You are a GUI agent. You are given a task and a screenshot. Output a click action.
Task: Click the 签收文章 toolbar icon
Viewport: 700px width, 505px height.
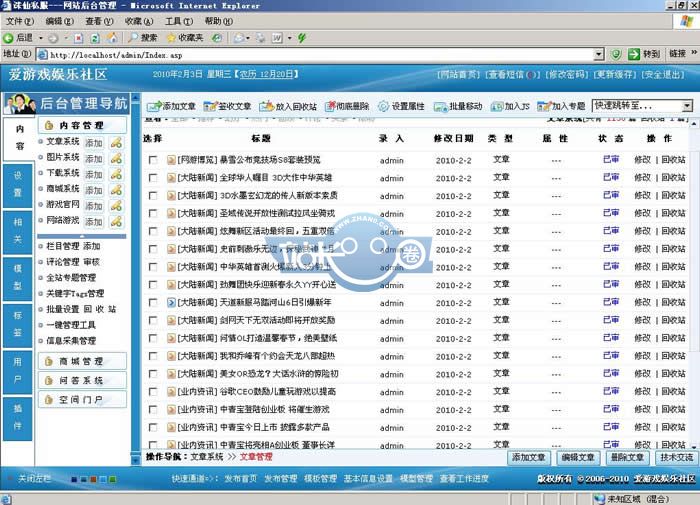(x=210, y=106)
